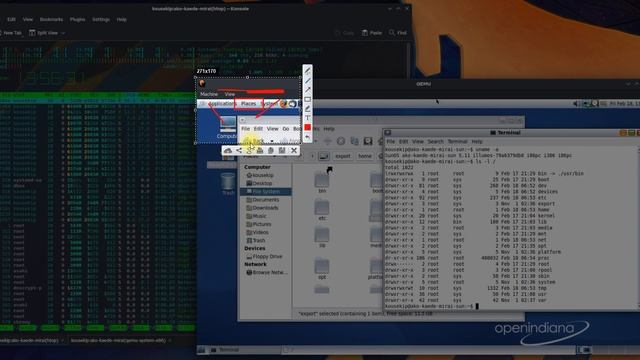Open Machine menu in QEMU window
Viewport: 640px width, 360px height.
[x=209, y=94]
